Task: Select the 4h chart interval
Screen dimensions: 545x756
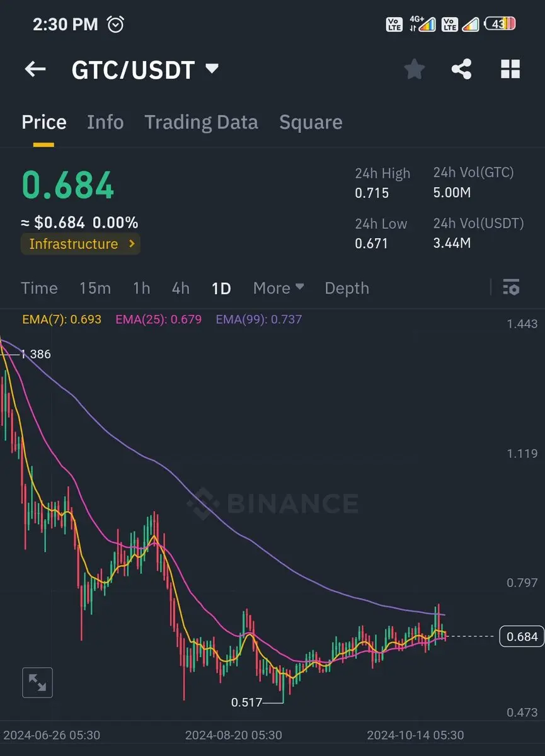Action: coord(181,288)
